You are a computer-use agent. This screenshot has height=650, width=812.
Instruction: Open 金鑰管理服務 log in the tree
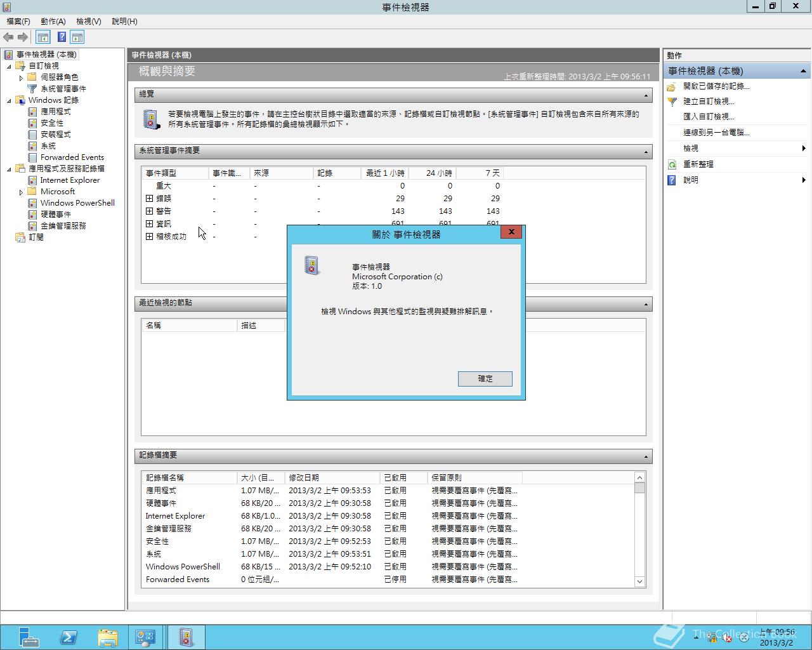tap(63, 226)
